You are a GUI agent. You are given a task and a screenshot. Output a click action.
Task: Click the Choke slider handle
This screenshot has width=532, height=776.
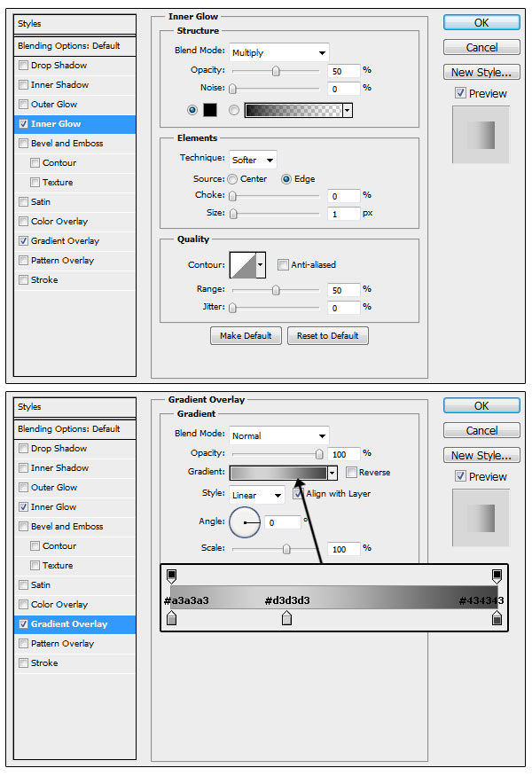(232, 196)
